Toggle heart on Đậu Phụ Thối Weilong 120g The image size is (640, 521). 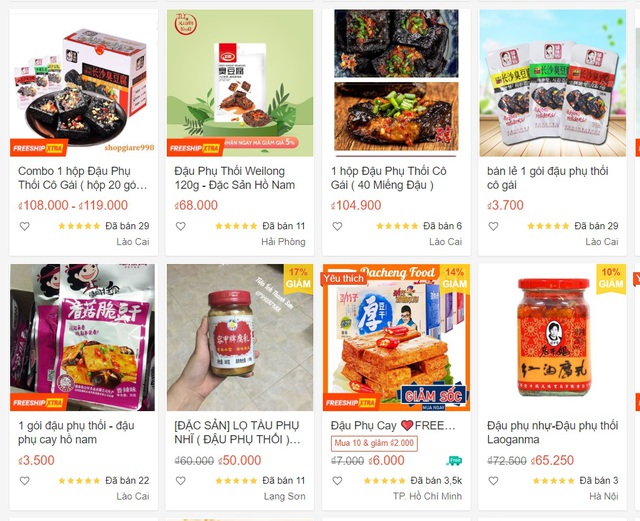click(180, 226)
